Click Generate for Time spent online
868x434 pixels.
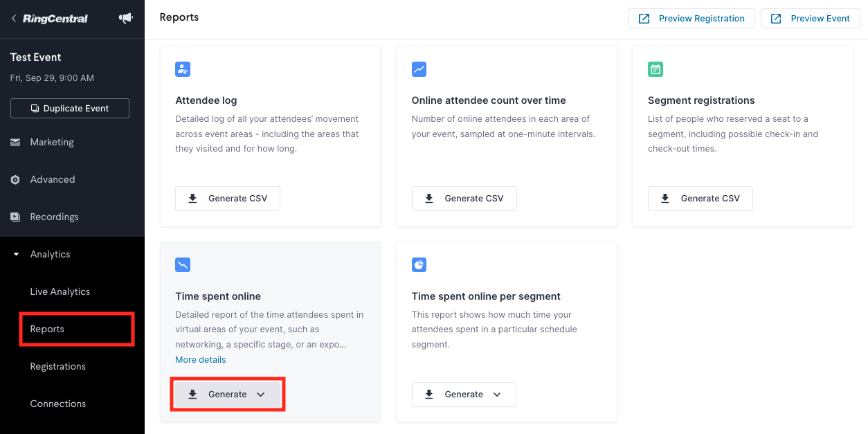point(228,395)
